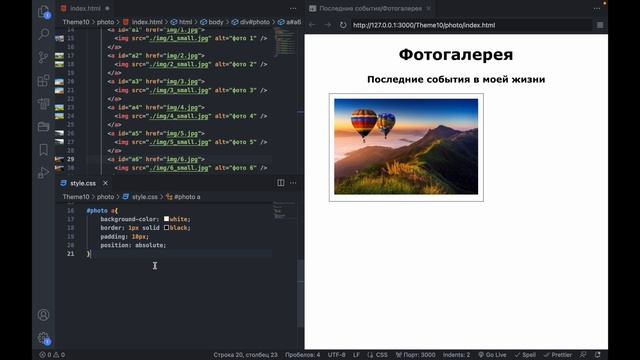The width and height of the screenshot is (640, 360).
Task: Open the Search view in activity bar
Action: tap(43, 34)
